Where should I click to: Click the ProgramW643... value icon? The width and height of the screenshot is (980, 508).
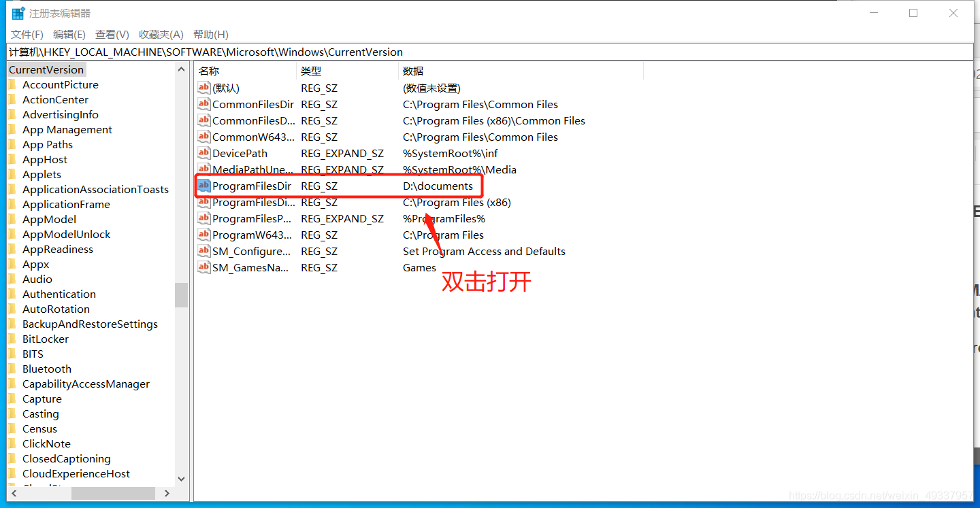(x=204, y=235)
